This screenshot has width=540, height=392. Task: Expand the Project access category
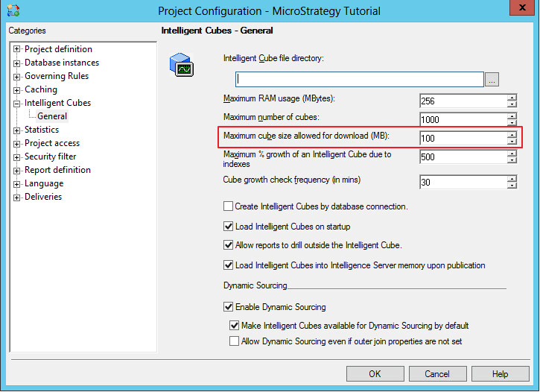tap(16, 144)
